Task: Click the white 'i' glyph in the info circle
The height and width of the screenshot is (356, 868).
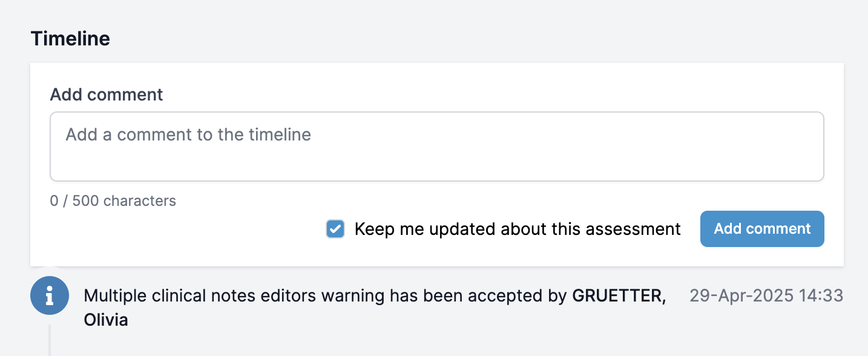Action: pyautogui.click(x=50, y=295)
